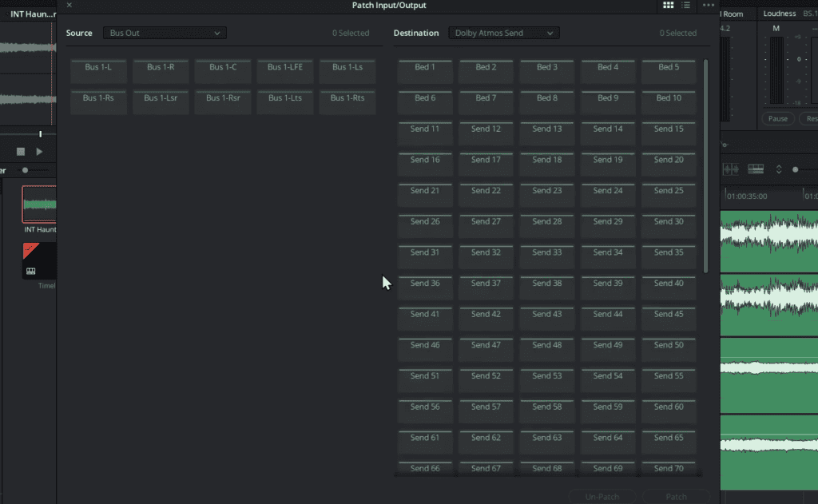Select the Send 63 destination
Screen dimensions: 818x504
coord(547,442)
